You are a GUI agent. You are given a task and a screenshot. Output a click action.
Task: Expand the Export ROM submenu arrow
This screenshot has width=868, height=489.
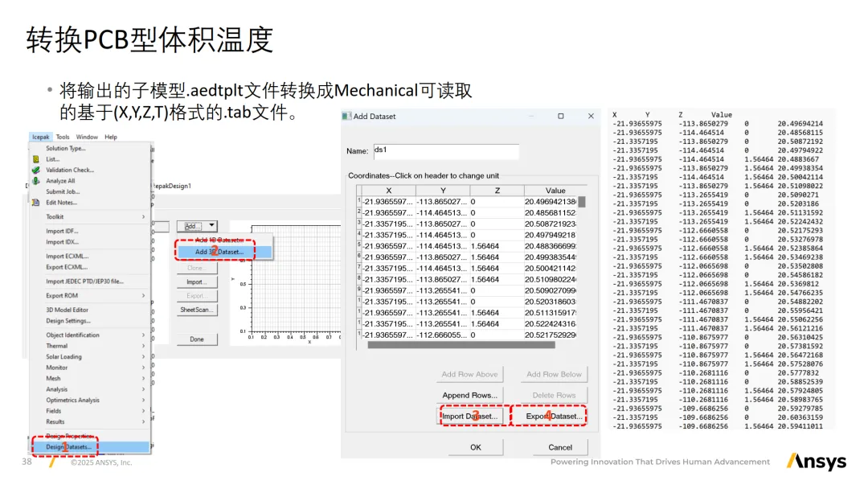tap(143, 296)
